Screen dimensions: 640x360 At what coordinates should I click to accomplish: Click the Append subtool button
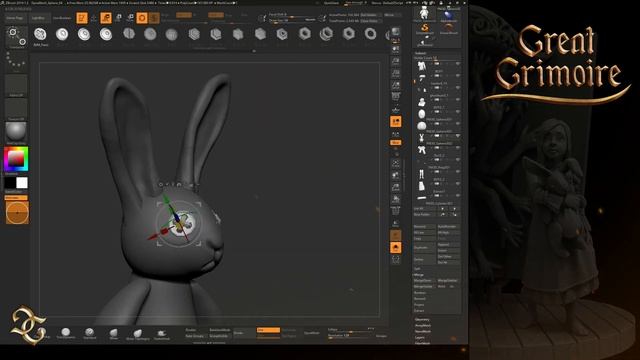coord(448,244)
